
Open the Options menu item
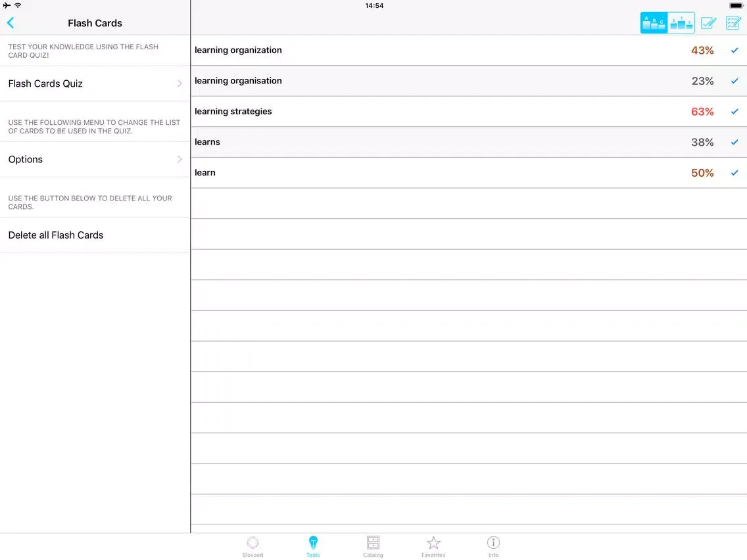click(95, 159)
